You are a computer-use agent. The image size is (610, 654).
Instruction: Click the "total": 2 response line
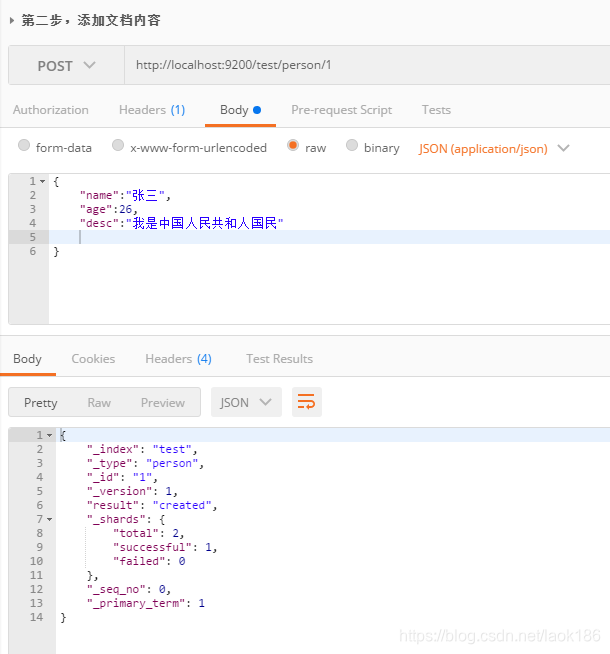[x=148, y=533]
